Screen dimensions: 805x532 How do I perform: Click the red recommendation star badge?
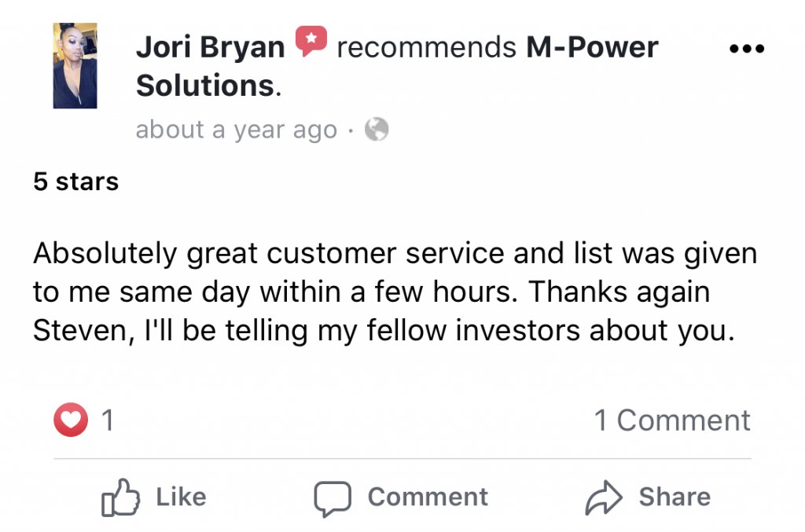click(x=311, y=41)
